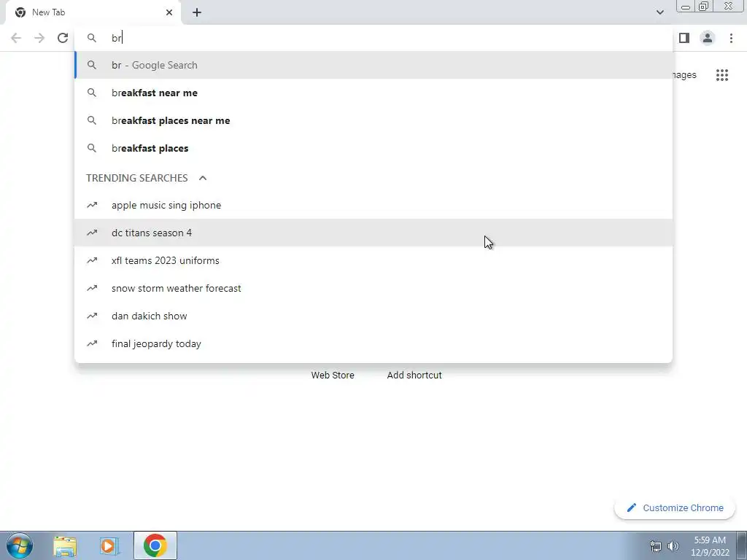Viewport: 747px width, 560px height.
Task: Open the profile avatar icon
Action: [708, 38]
